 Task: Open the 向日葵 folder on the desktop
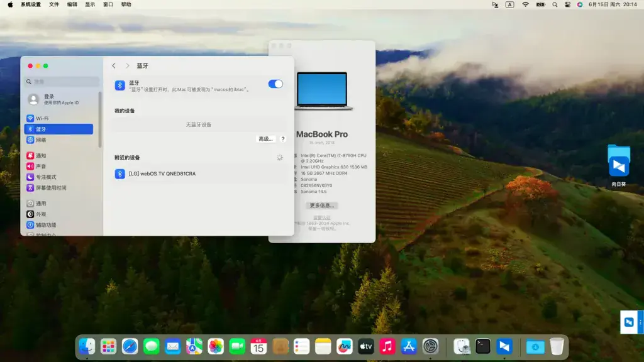pyautogui.click(x=619, y=165)
